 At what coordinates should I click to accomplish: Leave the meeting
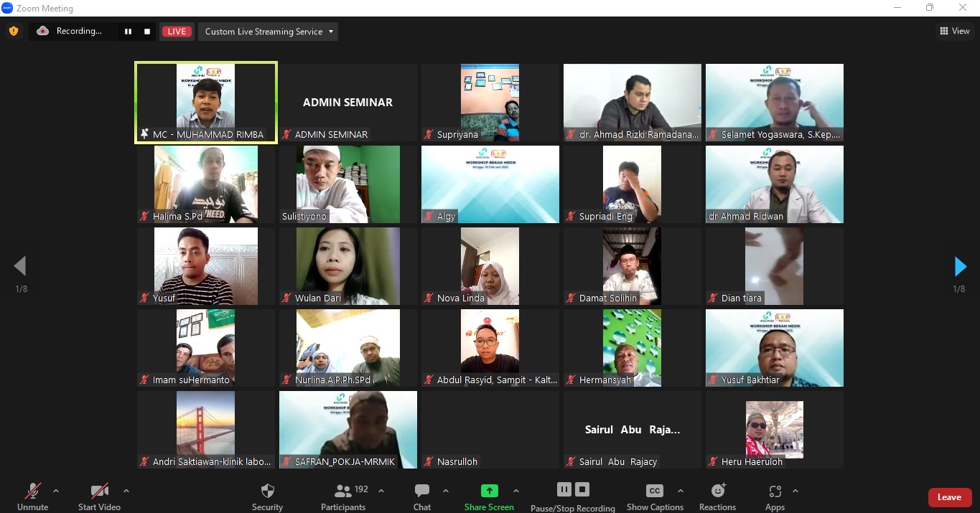[x=949, y=497]
